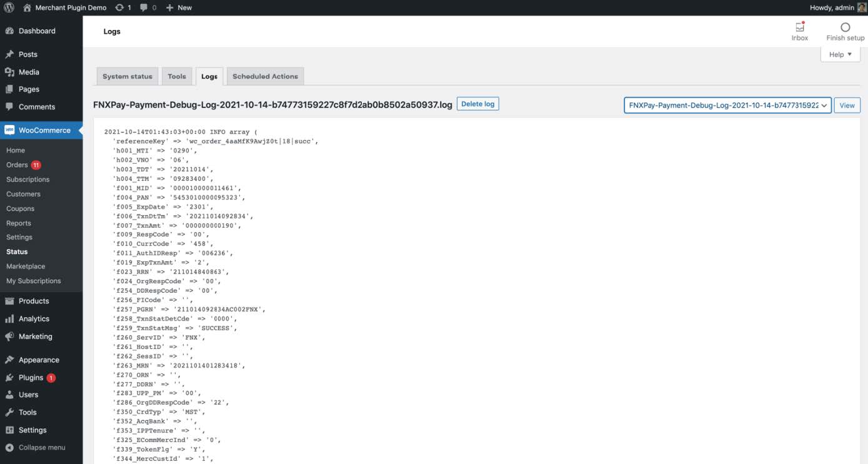868x464 pixels.
Task: Open the WordPress logo menu
Action: [x=9, y=8]
